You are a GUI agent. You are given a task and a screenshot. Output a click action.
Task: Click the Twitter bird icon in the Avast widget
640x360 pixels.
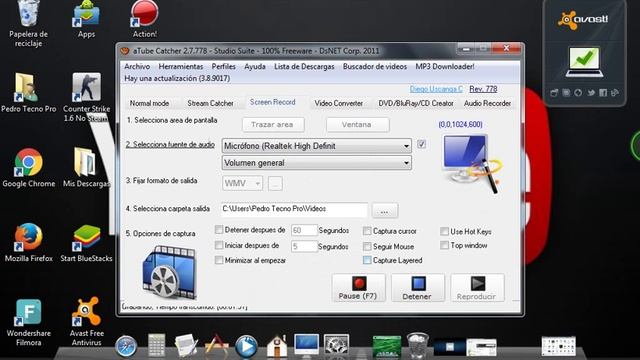[591, 93]
